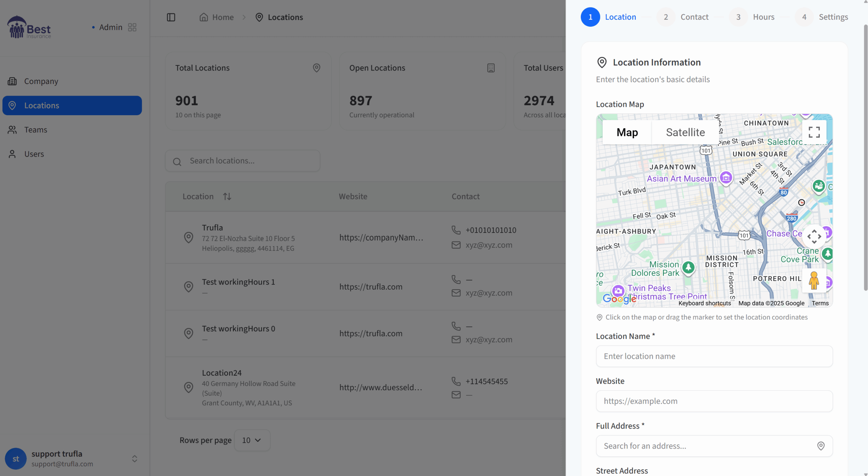Click the map fullscreen icon
The width and height of the screenshot is (868, 476).
(814, 132)
